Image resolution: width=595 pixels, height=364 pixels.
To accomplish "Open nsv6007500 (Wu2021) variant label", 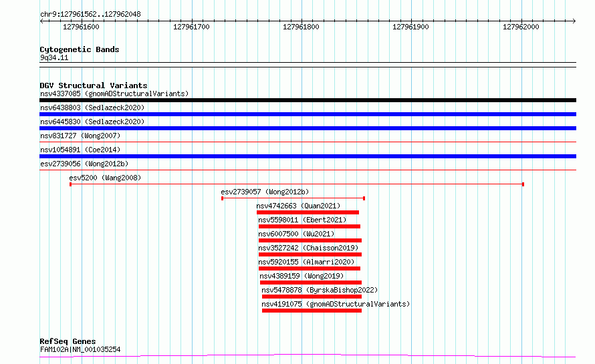I will coord(296,234).
